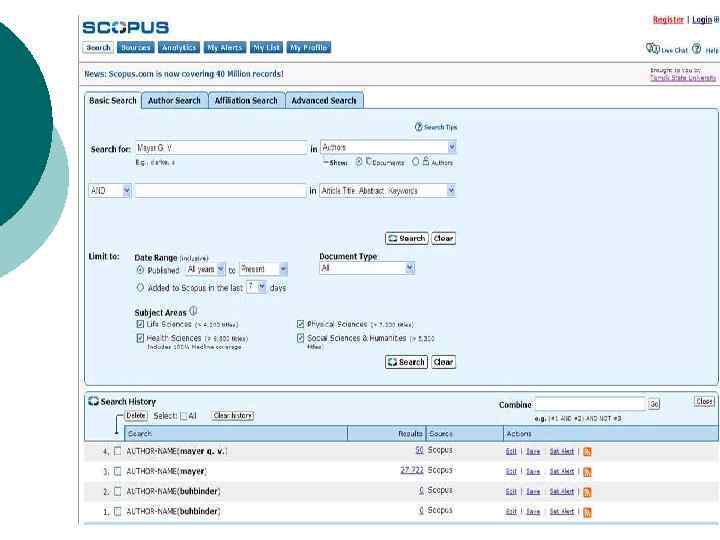Viewport: 720px width, 540px height.
Task: Open My Alerts nav item
Action: click(225, 47)
